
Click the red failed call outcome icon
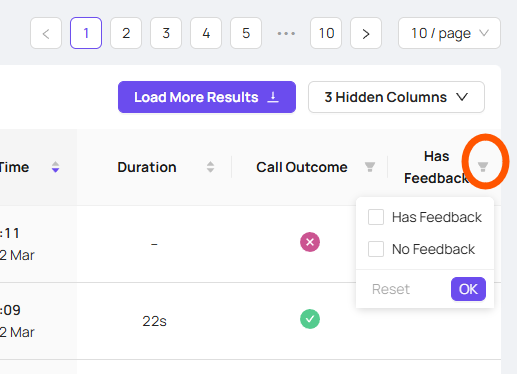(310, 242)
